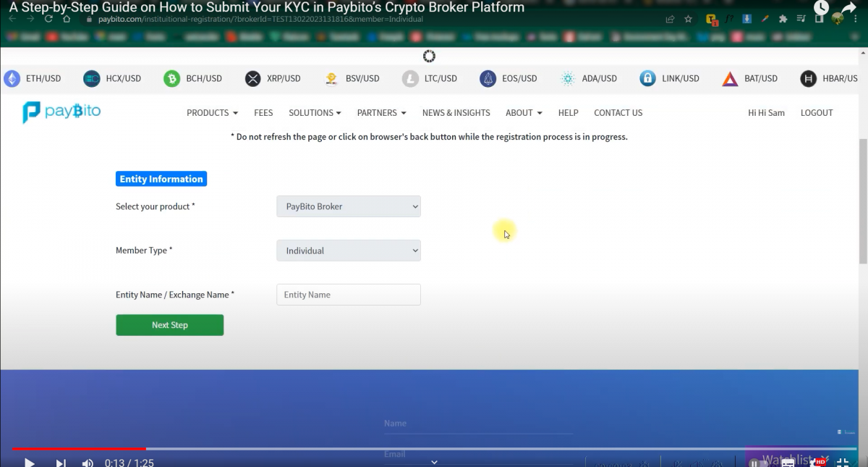Click the Chrome profile avatar
The image size is (868, 467).
pyautogui.click(x=838, y=20)
